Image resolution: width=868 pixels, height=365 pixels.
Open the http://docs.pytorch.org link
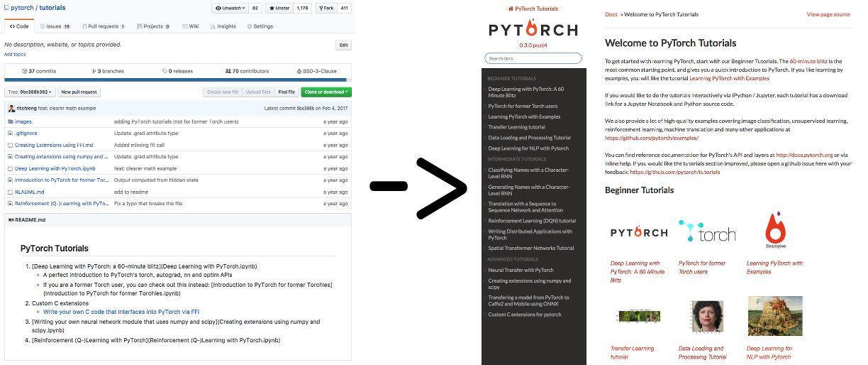(x=804, y=154)
